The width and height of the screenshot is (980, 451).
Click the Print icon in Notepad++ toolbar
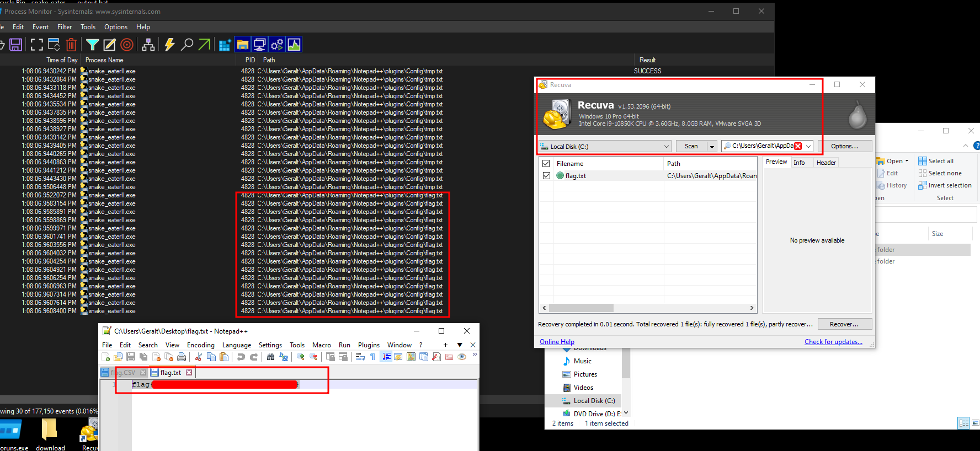(182, 357)
